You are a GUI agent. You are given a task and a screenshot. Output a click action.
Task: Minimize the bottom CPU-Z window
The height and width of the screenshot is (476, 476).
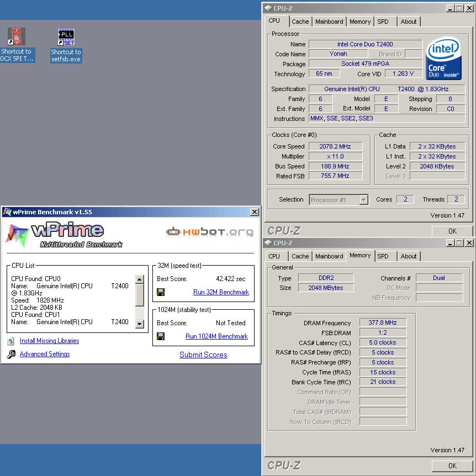click(x=450, y=243)
